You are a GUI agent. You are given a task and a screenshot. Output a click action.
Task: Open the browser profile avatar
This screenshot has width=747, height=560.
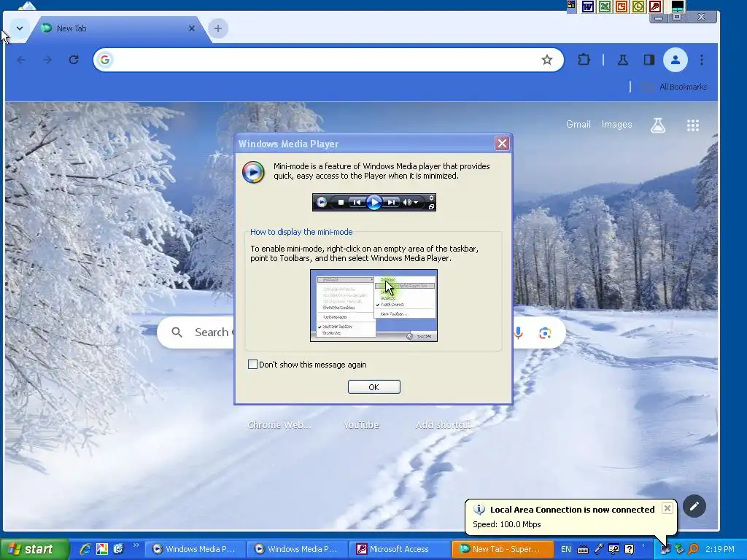pyautogui.click(x=675, y=60)
